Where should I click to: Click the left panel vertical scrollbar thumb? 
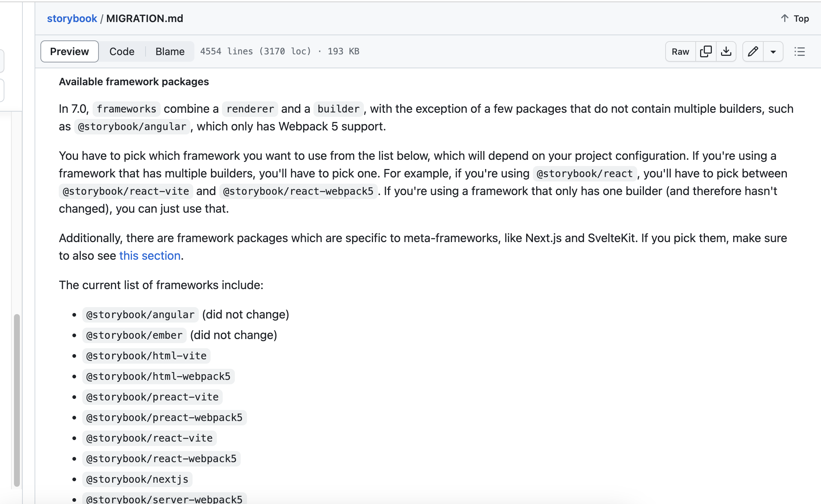point(17,400)
